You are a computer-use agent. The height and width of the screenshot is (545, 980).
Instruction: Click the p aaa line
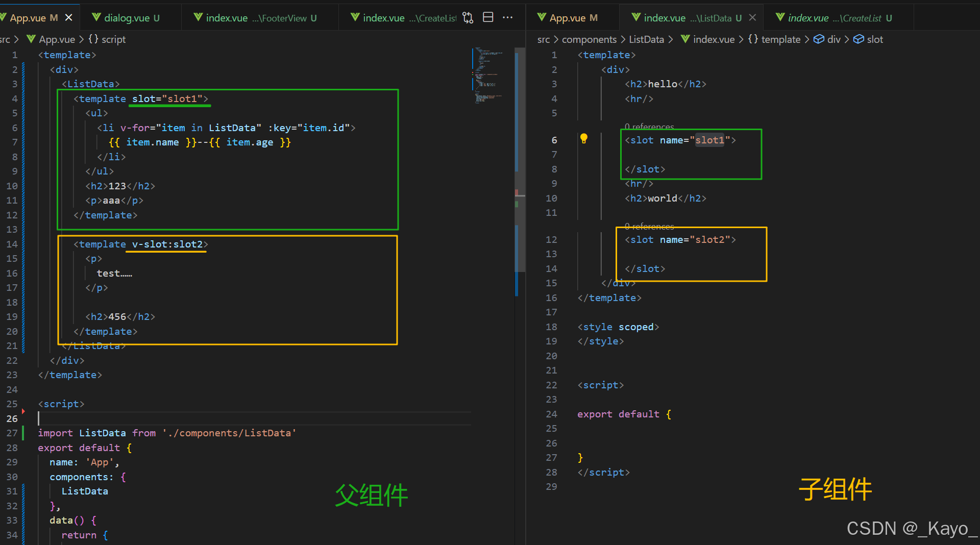click(x=114, y=200)
